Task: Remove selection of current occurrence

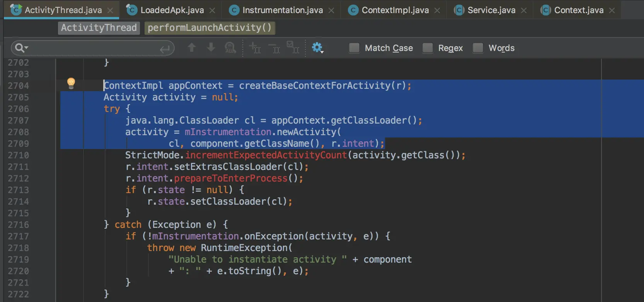Action: [274, 48]
